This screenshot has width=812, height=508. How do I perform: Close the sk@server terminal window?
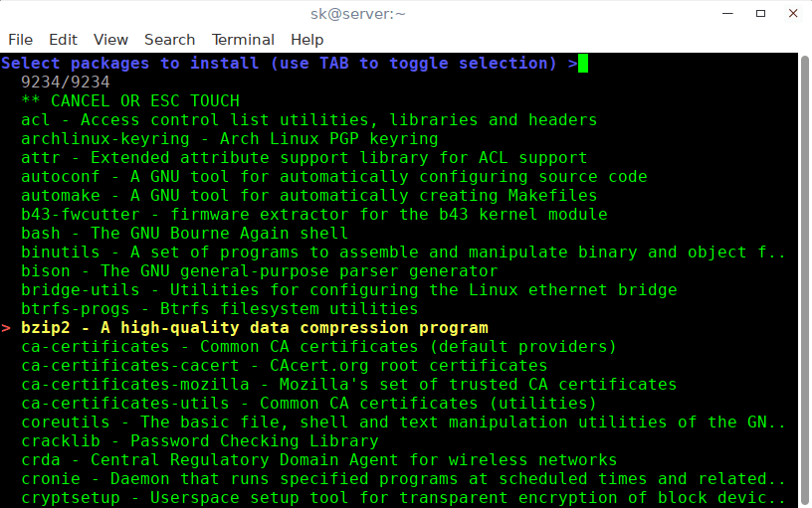coord(793,14)
